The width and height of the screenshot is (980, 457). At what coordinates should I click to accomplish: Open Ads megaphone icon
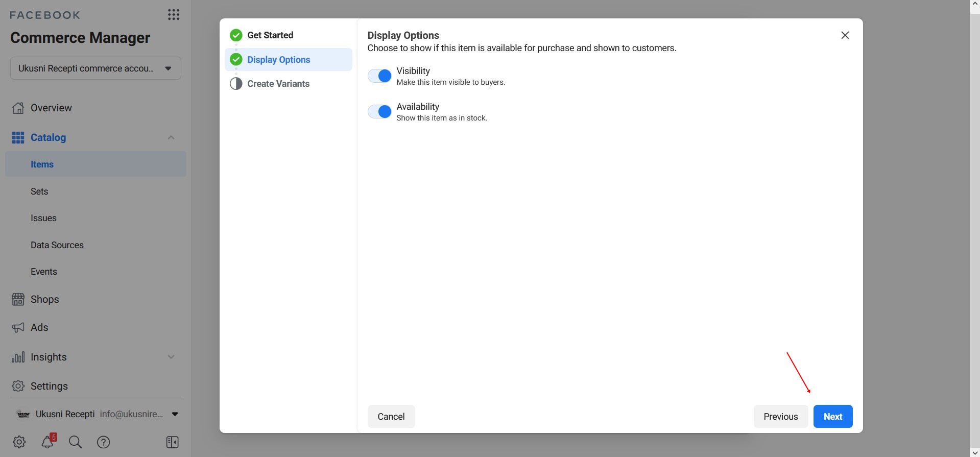coord(18,328)
